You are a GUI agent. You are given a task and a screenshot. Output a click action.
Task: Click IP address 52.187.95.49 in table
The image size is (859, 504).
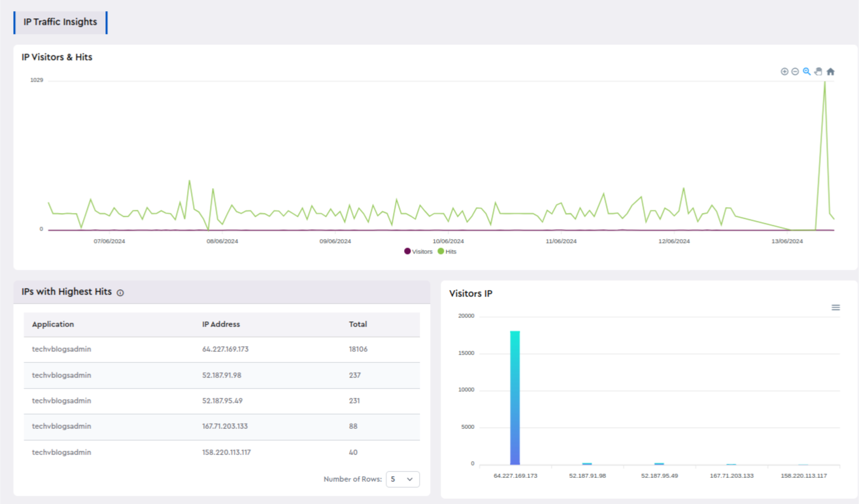(x=222, y=401)
